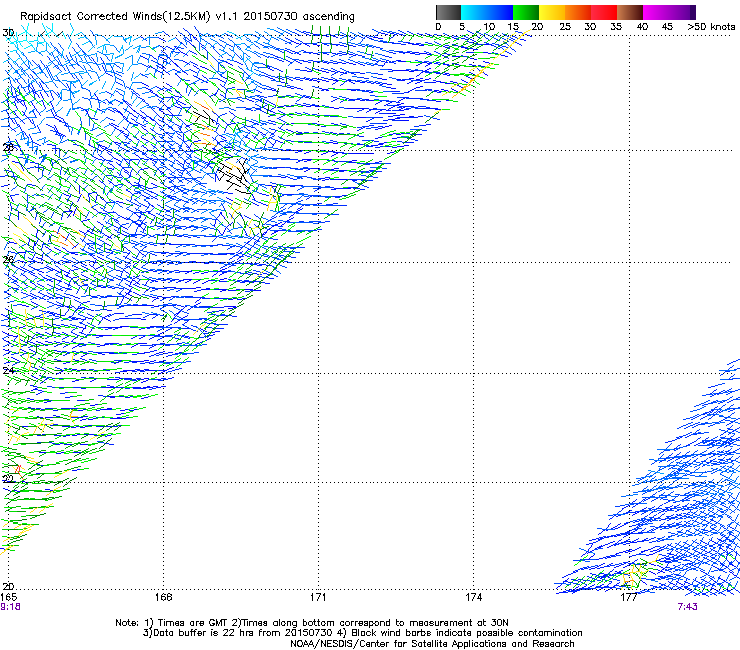Click the latitude label 20

click(8, 586)
